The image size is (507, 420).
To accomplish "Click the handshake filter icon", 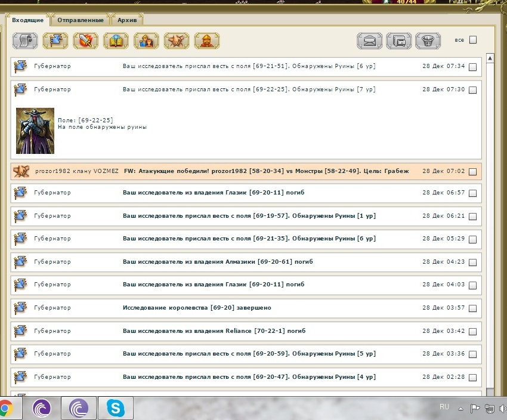I will point(177,41).
